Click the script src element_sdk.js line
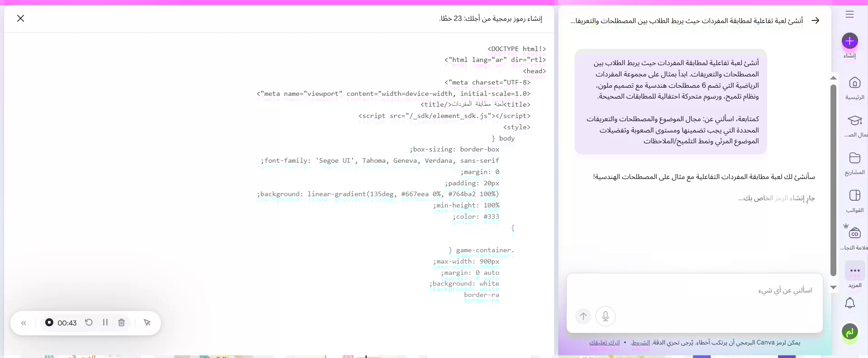This screenshot has height=358, width=868. (x=444, y=116)
